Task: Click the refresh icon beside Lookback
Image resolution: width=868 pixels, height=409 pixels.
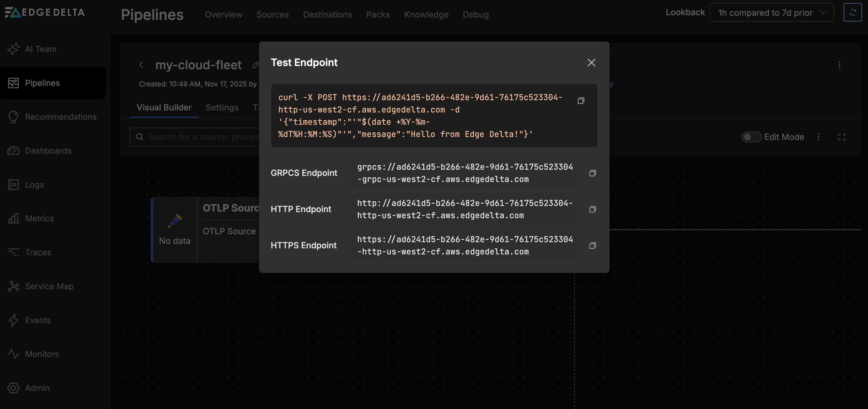Action: pos(852,13)
